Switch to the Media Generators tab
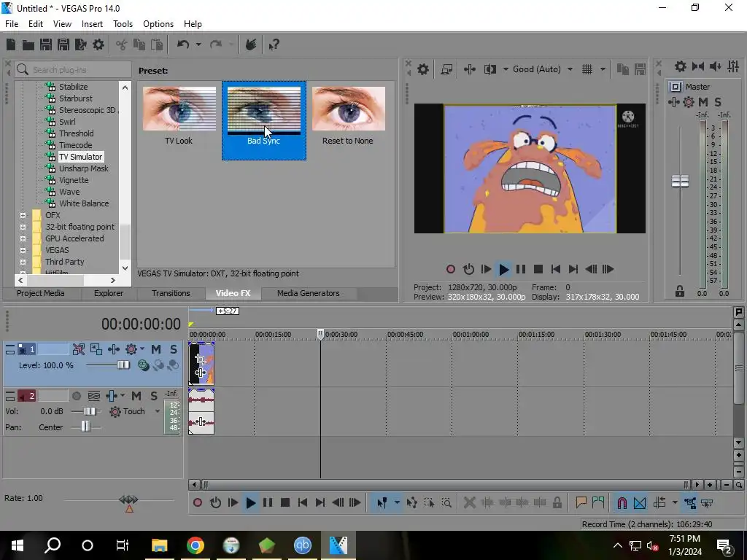 (309, 293)
